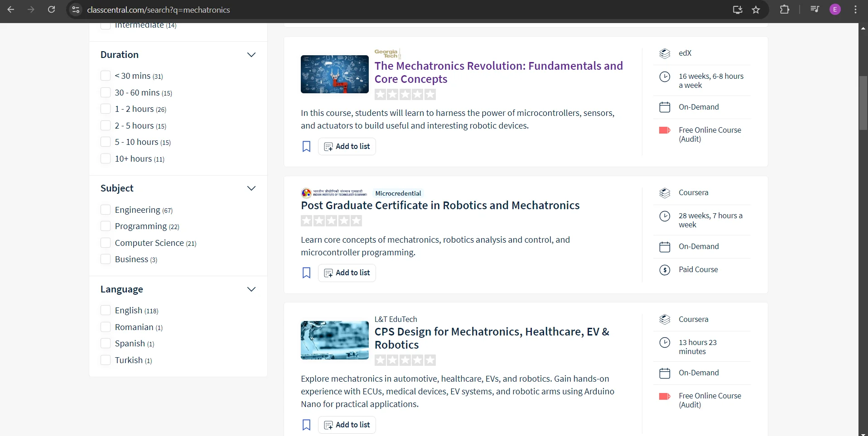Open Chrome three-dot menu
The image size is (868, 436).
(x=855, y=10)
